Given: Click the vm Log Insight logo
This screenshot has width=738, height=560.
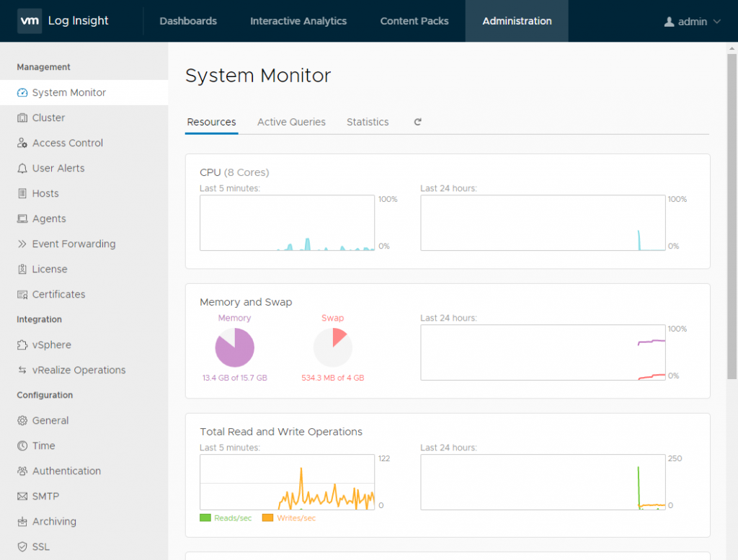Looking at the screenshot, I should pyautogui.click(x=63, y=21).
